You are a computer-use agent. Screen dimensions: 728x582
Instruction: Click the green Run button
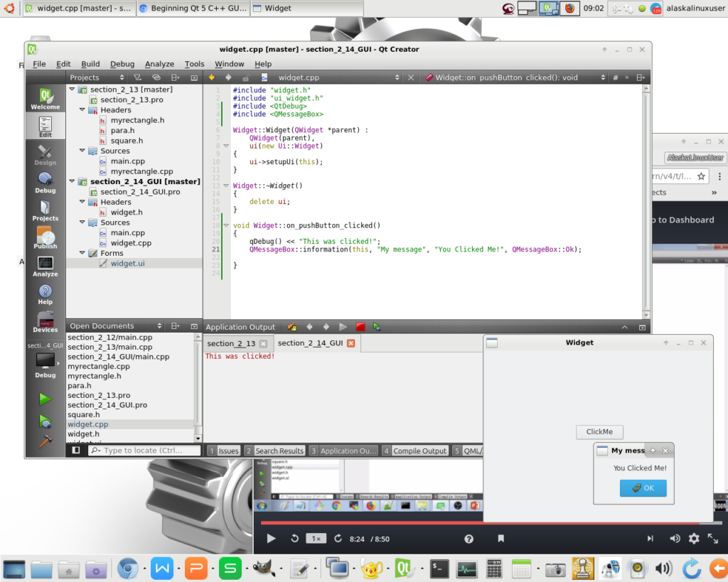coord(45,399)
